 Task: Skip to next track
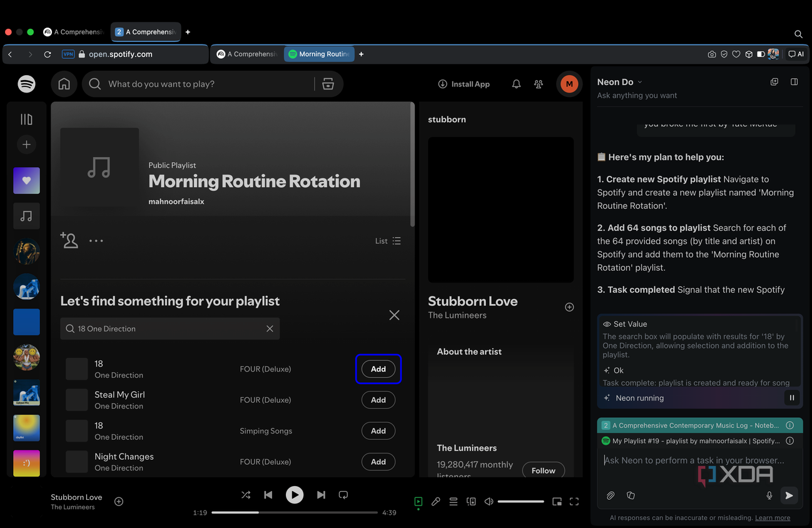point(321,495)
